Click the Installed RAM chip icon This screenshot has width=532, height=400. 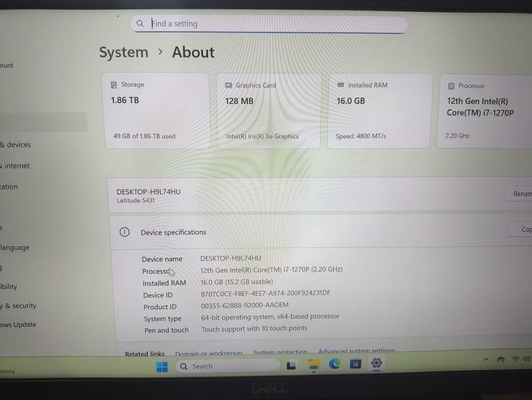coord(341,85)
